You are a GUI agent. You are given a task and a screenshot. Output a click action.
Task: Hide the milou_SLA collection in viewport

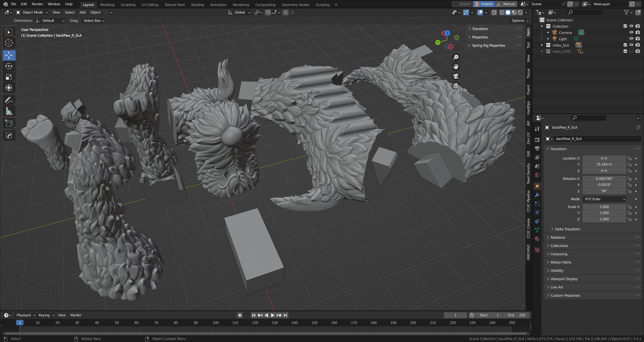[x=631, y=45]
